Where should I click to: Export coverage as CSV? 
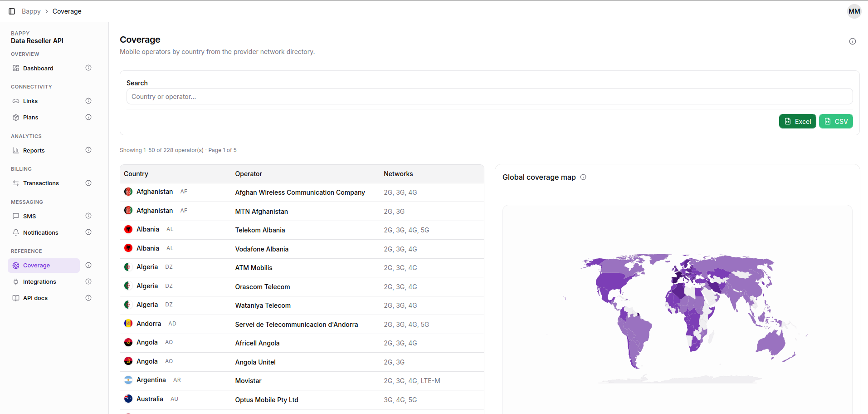[836, 121]
